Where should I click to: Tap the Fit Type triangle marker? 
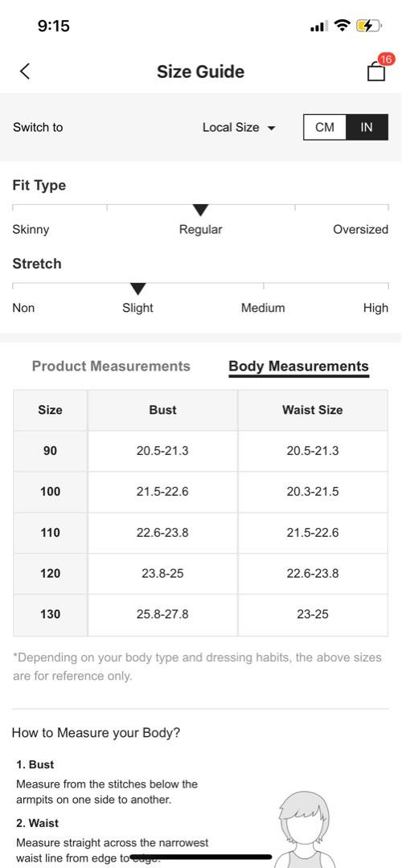click(200, 211)
